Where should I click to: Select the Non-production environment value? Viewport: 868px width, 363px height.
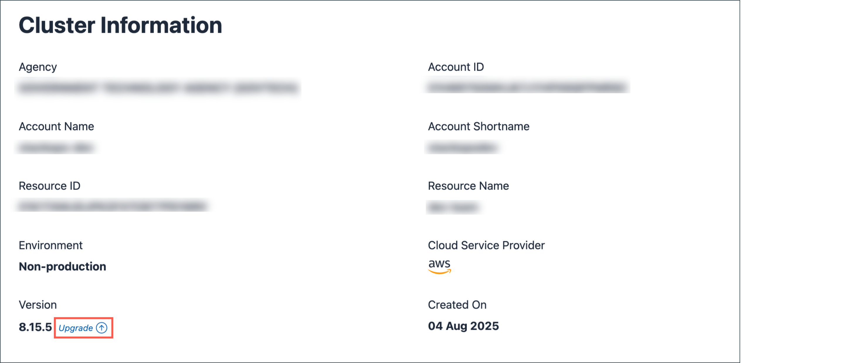coord(63,267)
